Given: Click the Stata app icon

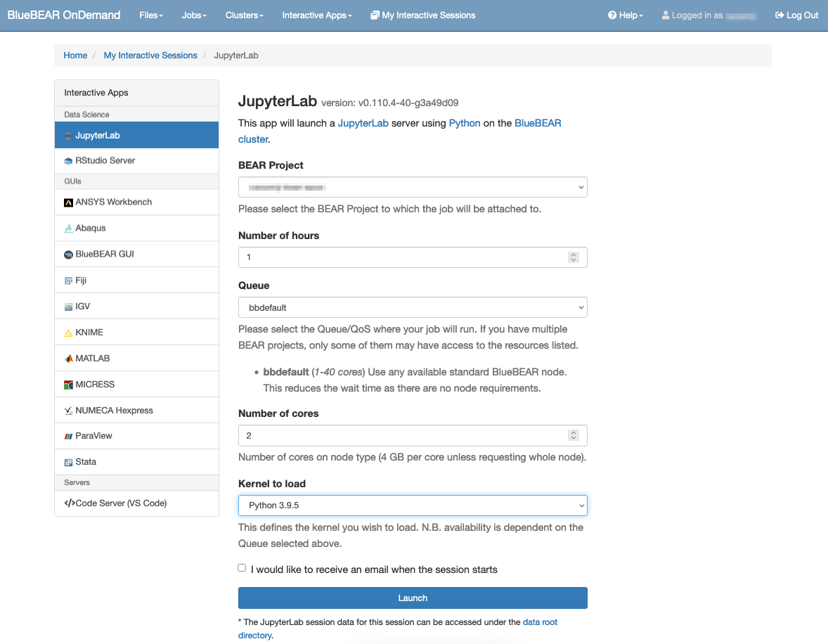Looking at the screenshot, I should pyautogui.click(x=68, y=463).
